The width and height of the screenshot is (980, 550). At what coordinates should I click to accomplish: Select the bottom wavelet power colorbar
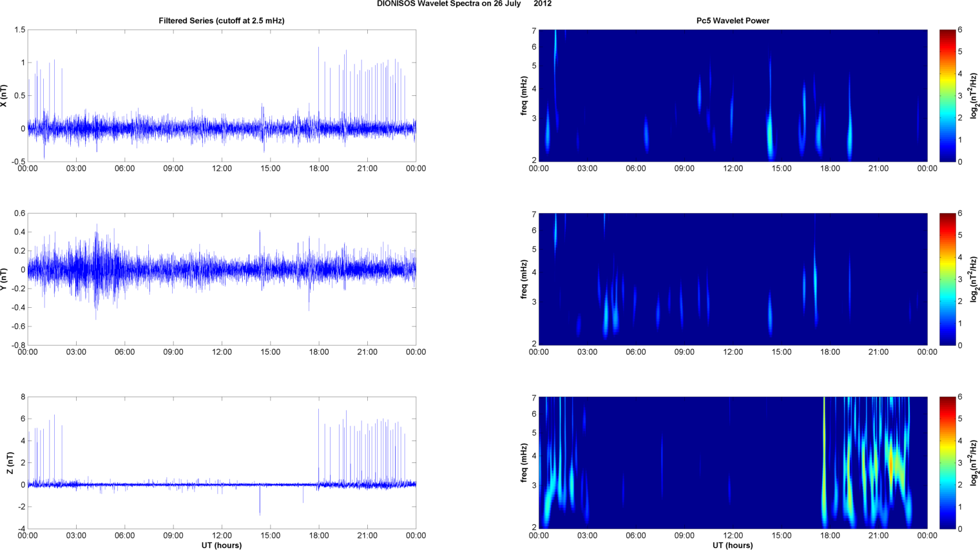click(947, 462)
